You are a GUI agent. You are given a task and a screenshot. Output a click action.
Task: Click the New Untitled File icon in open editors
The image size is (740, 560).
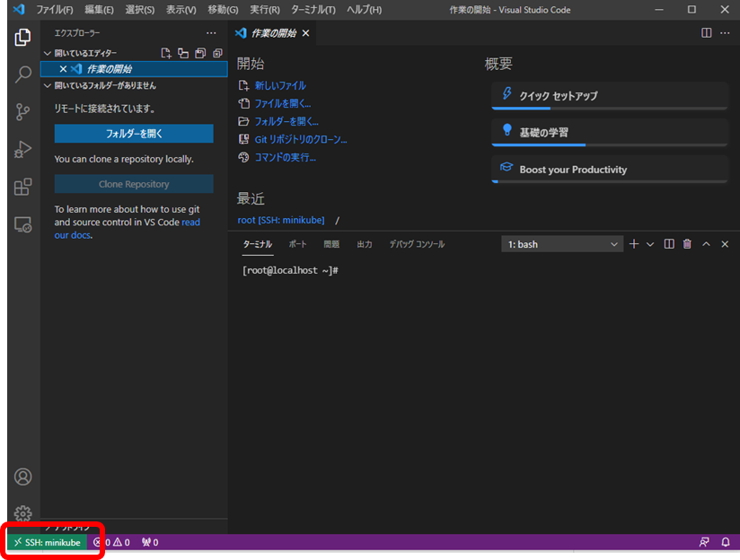pos(166,53)
